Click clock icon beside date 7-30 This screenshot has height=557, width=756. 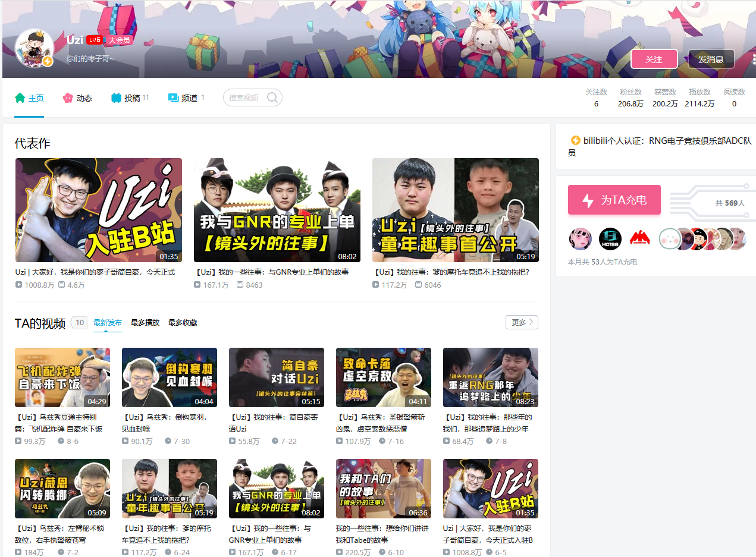168,441
